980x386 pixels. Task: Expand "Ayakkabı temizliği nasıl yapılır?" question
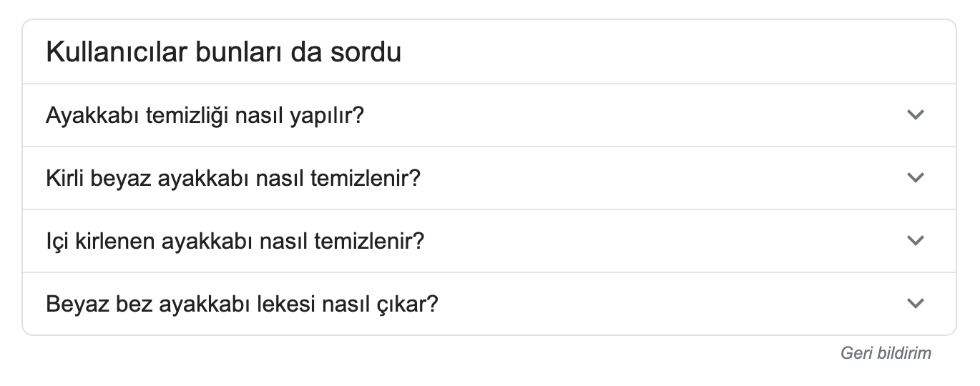[489, 115]
